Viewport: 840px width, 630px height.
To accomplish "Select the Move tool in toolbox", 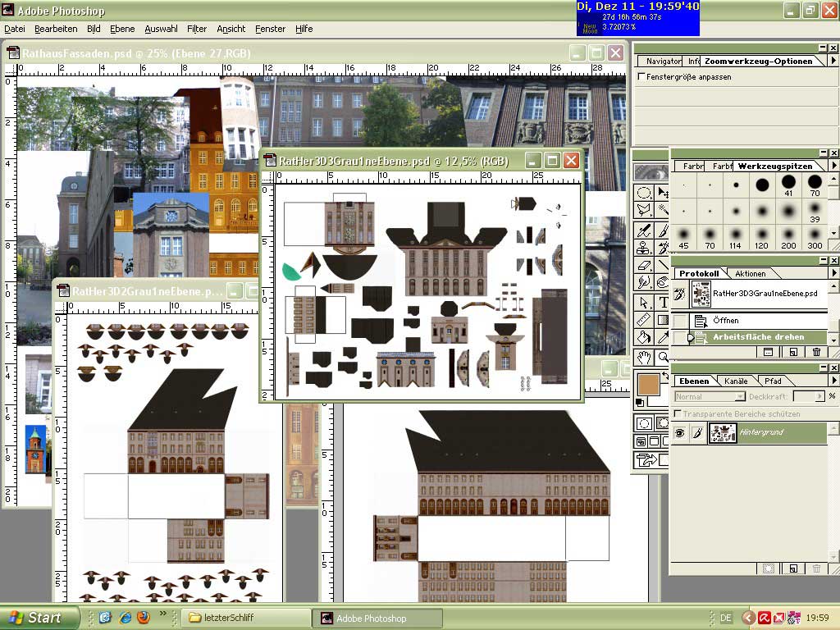I will [x=663, y=192].
